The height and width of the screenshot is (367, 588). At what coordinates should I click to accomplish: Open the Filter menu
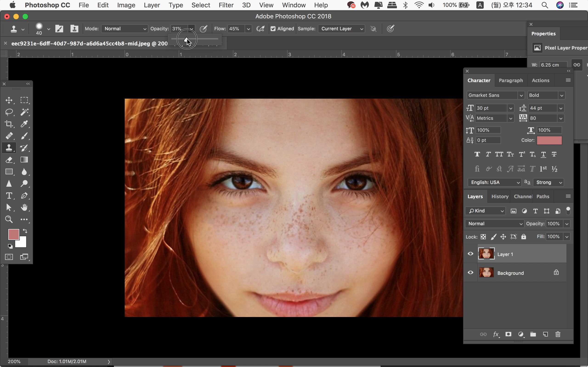(x=226, y=5)
